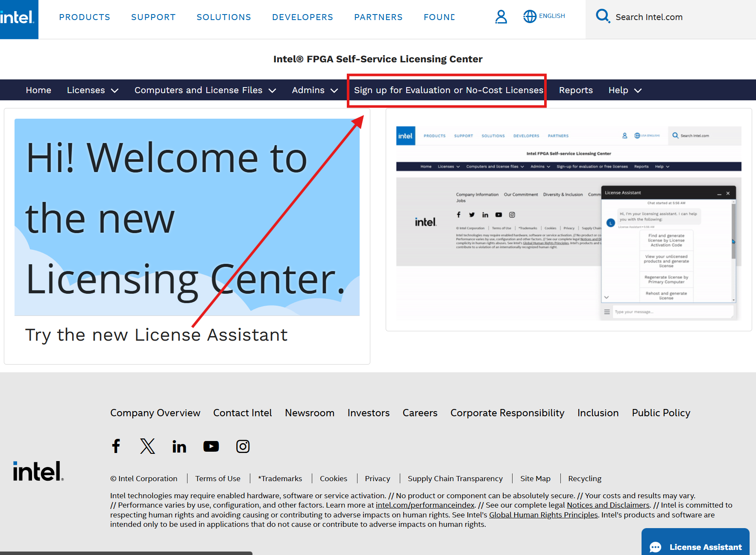
Task: Open Intel's Instagram icon
Action: (243, 446)
